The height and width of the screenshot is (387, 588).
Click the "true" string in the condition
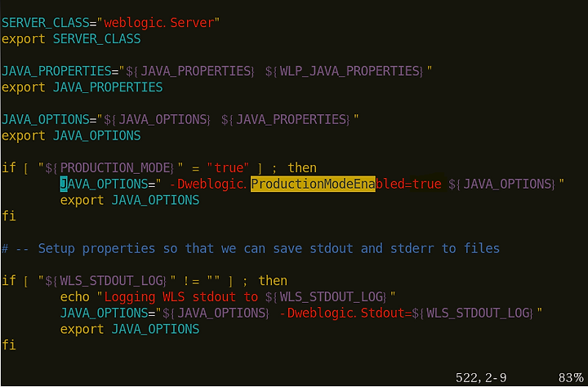click(228, 167)
